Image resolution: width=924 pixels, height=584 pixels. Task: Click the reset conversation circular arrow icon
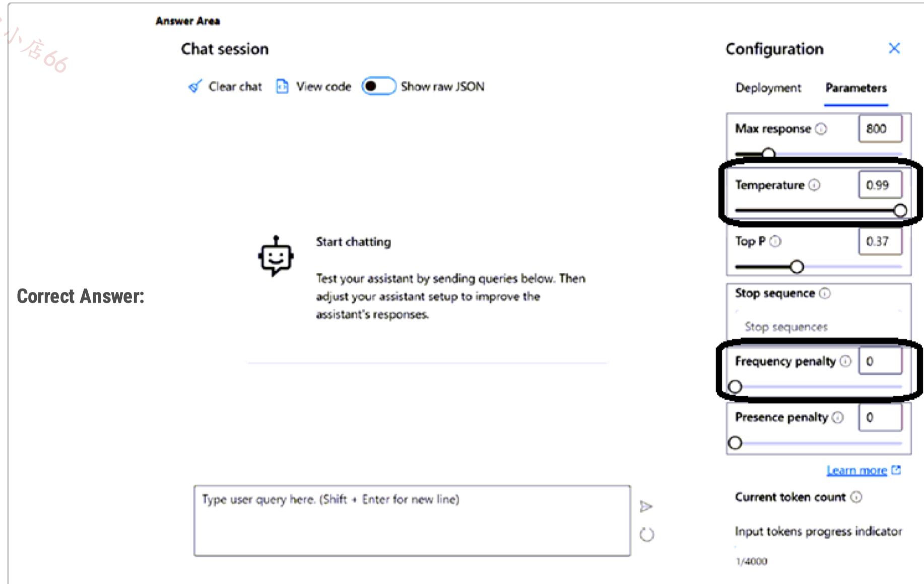[x=647, y=534]
